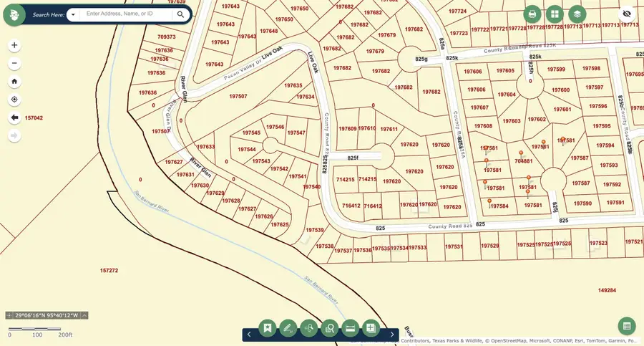Open the map layers list

pyautogui.click(x=577, y=14)
